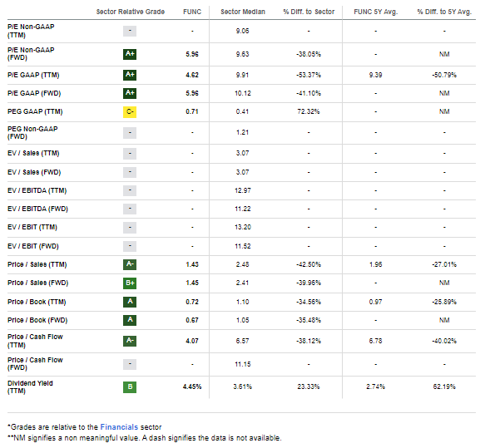Screen dimensions: 485x448
Task: Select the EV / Sales (TTM) row label
Action: [33, 153]
